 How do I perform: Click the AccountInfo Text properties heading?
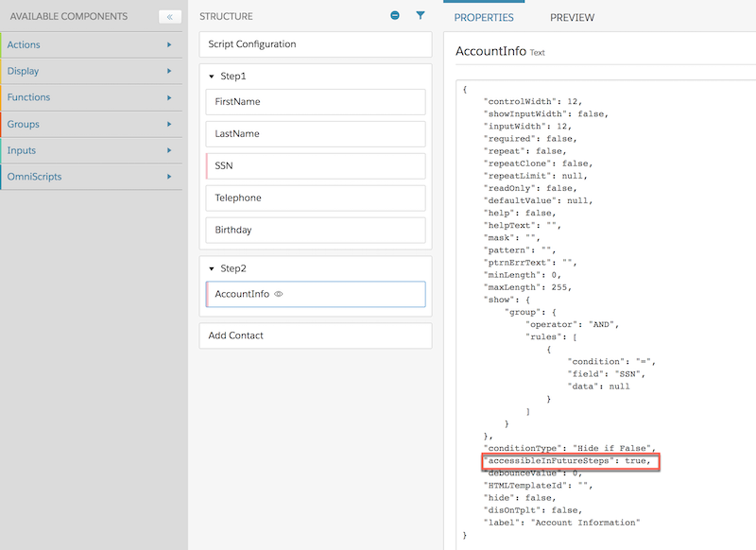pyautogui.click(x=500, y=51)
